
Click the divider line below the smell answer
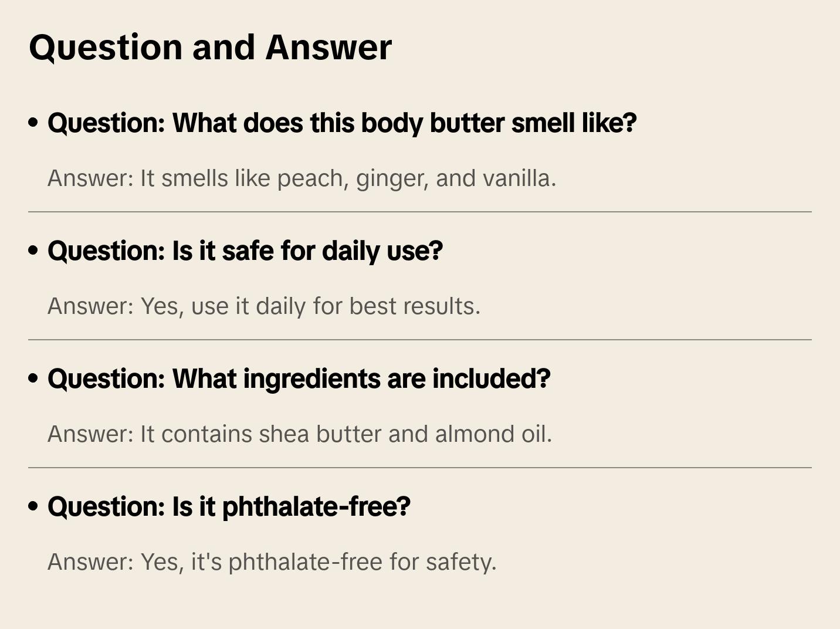[420, 212]
